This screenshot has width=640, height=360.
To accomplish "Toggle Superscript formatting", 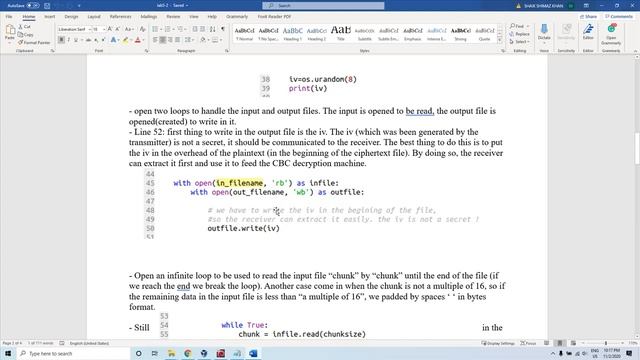I will 103,40.
